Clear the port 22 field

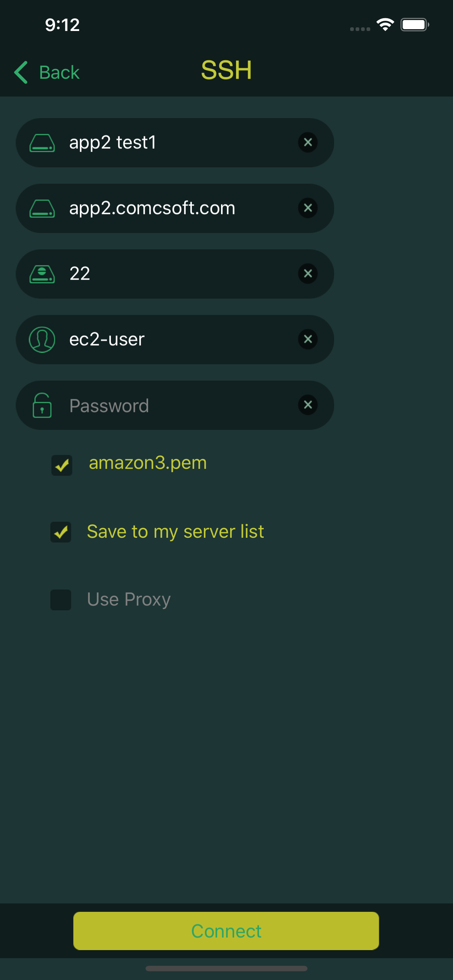308,273
